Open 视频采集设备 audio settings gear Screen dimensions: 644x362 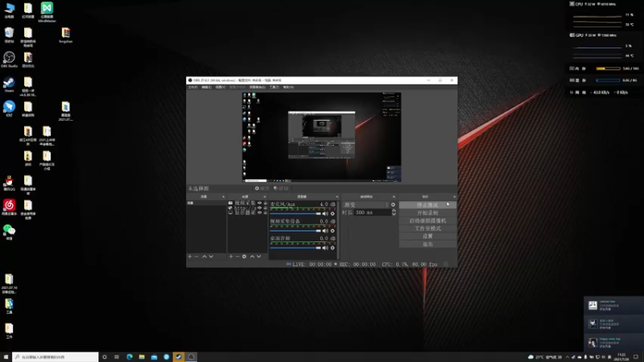click(332, 231)
